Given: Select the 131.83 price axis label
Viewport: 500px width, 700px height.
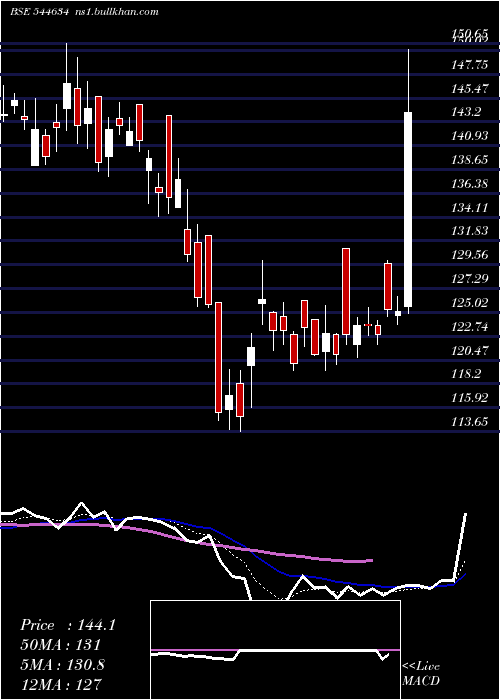Looking at the screenshot, I should tap(470, 231).
